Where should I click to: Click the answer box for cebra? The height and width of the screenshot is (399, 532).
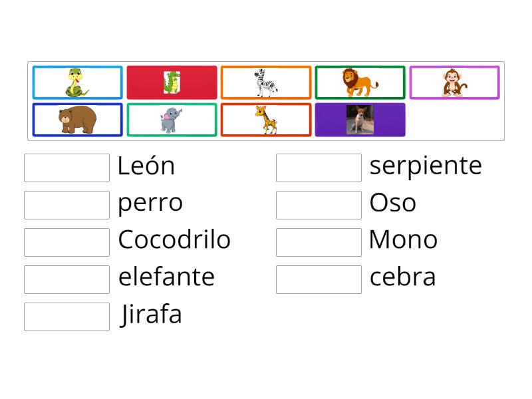319,279
